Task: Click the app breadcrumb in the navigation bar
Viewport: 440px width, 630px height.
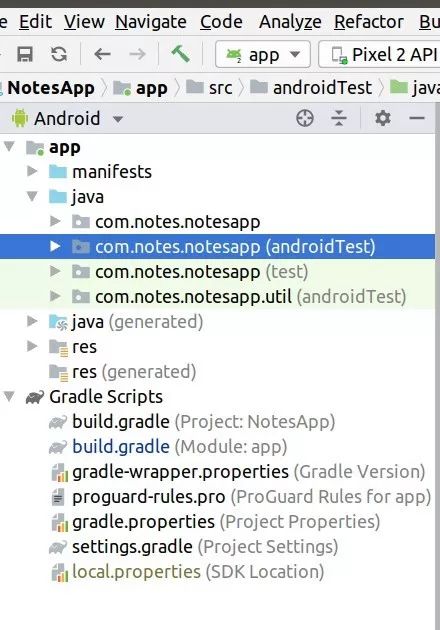Action: pyautogui.click(x=141, y=88)
